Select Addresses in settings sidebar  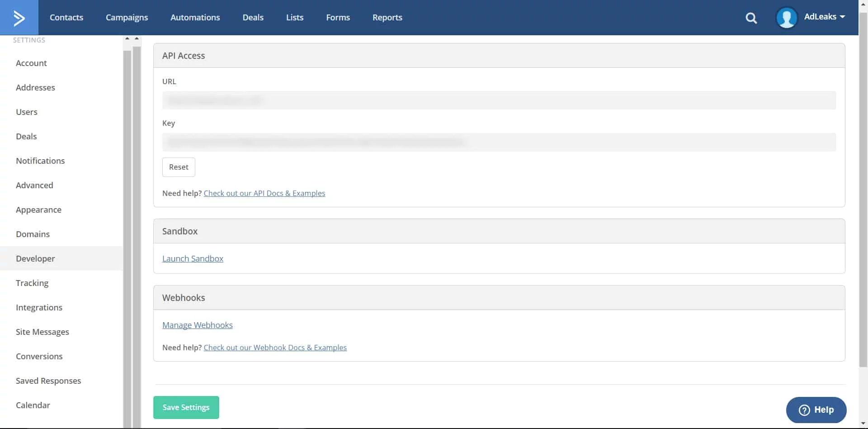(x=61, y=87)
